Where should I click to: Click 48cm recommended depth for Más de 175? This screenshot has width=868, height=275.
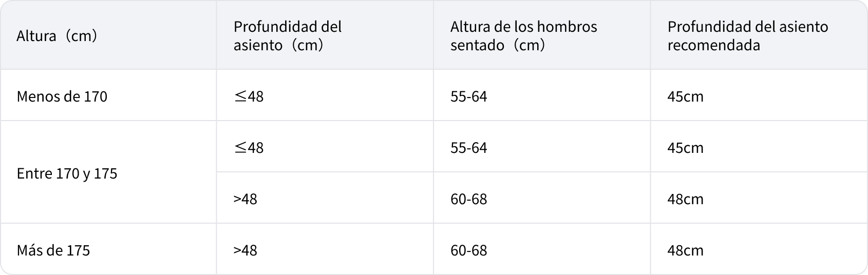pyautogui.click(x=685, y=250)
